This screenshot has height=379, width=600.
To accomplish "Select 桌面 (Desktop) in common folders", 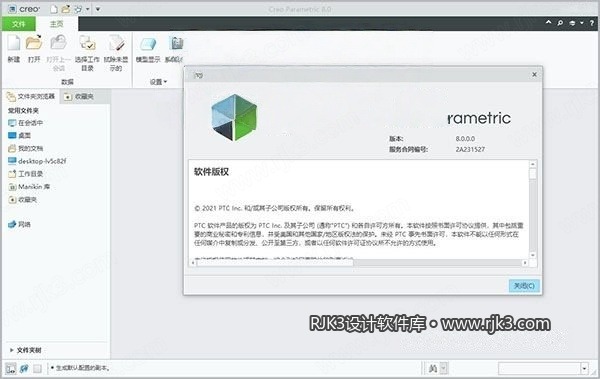I will (20, 136).
